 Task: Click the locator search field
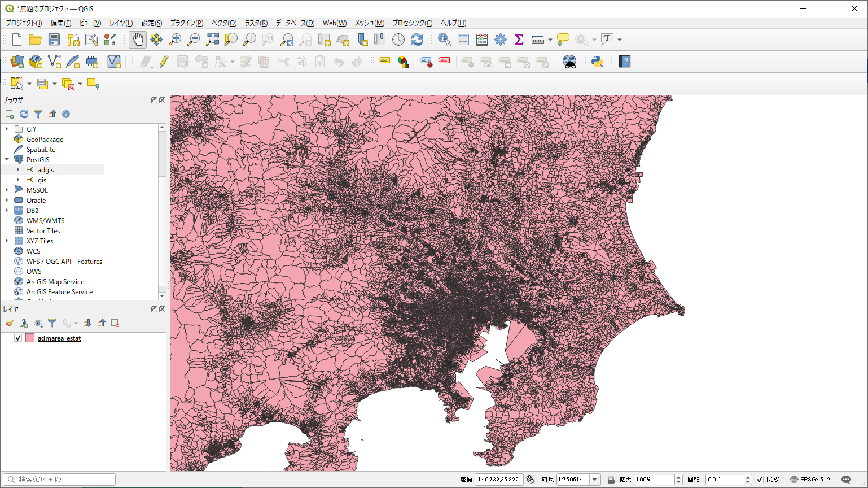[62, 480]
